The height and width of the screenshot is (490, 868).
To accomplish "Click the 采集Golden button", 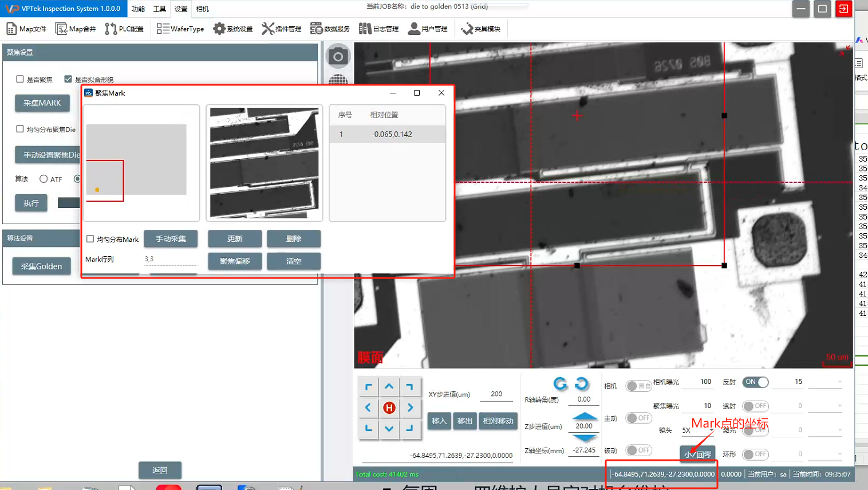I will click(x=41, y=266).
